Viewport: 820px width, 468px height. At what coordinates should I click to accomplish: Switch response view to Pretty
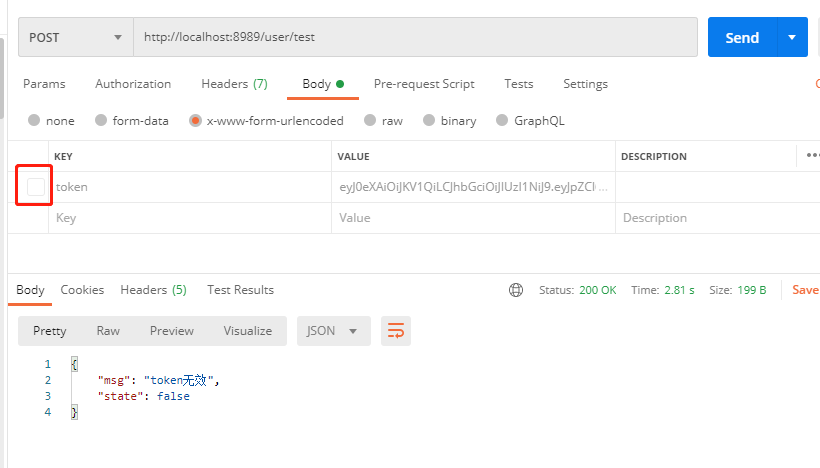[x=50, y=331]
